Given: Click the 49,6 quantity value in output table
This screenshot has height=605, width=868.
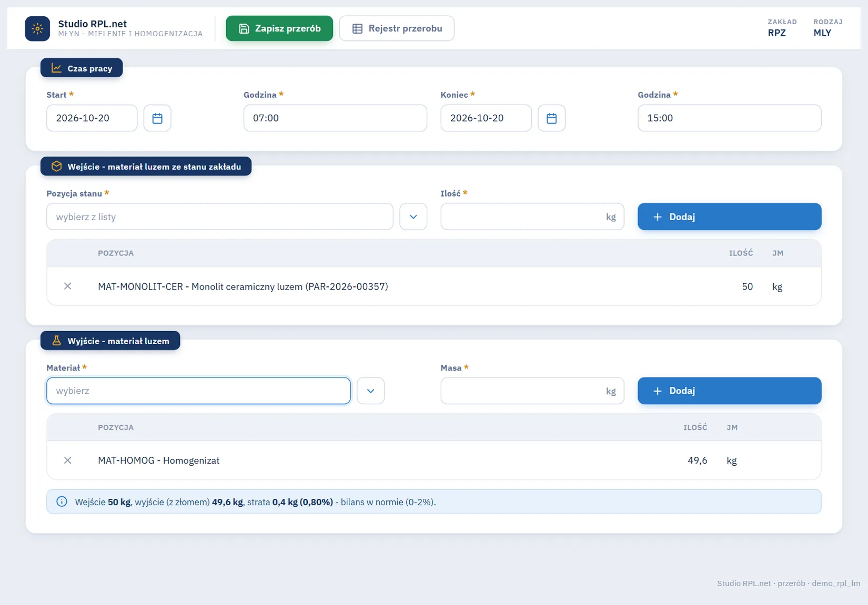Looking at the screenshot, I should click(697, 460).
